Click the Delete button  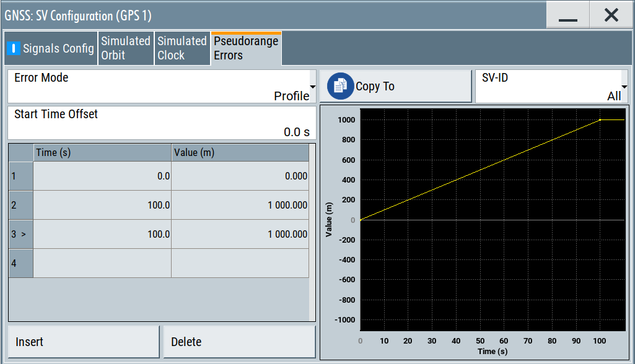[239, 342]
